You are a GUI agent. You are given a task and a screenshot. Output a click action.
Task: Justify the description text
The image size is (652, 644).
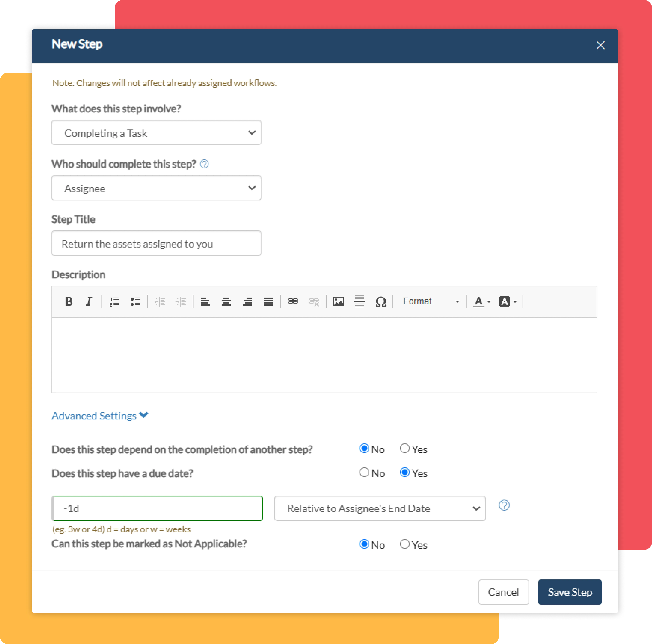[268, 301]
